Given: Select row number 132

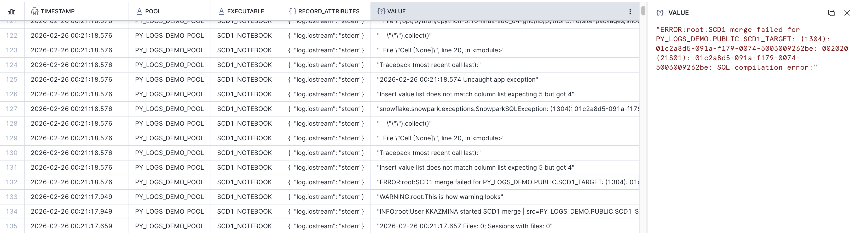Looking at the screenshot, I should click(12, 182).
